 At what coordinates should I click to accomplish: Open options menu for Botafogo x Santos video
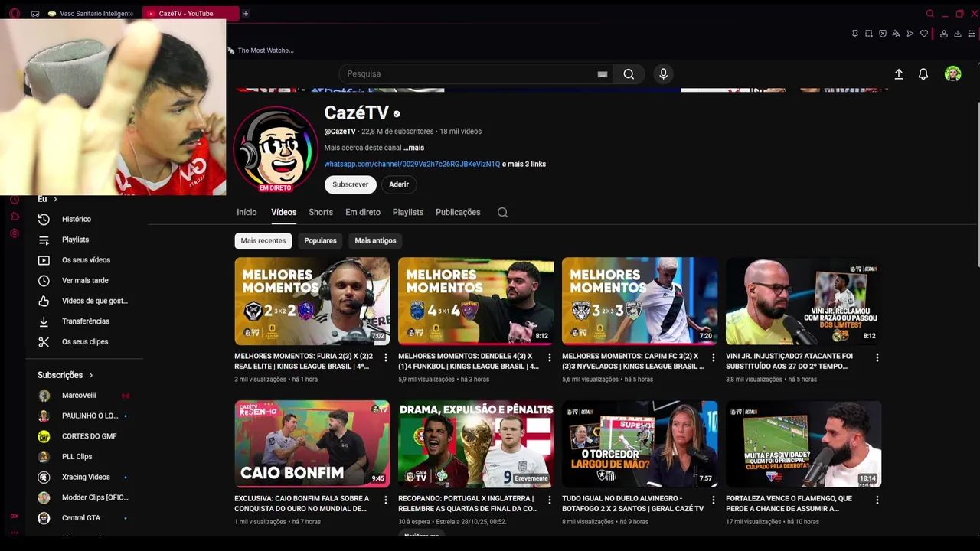(713, 500)
